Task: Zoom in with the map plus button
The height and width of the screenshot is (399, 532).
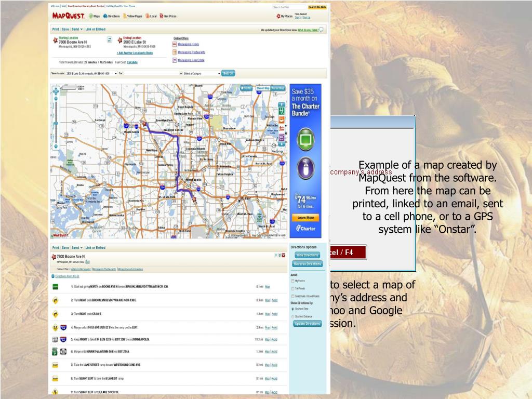Action: coord(56,99)
